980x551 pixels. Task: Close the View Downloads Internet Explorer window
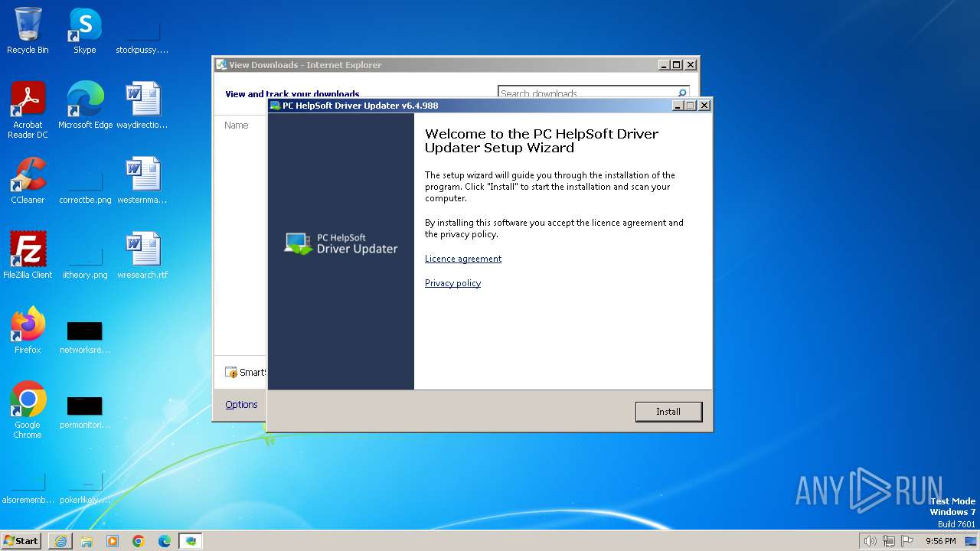pyautogui.click(x=691, y=65)
